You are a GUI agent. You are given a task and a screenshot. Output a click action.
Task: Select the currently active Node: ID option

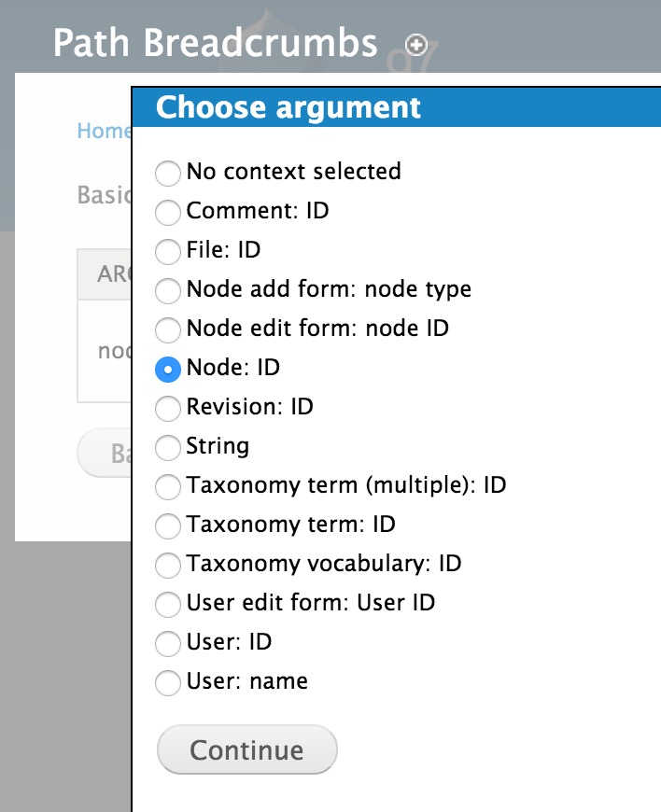point(168,370)
